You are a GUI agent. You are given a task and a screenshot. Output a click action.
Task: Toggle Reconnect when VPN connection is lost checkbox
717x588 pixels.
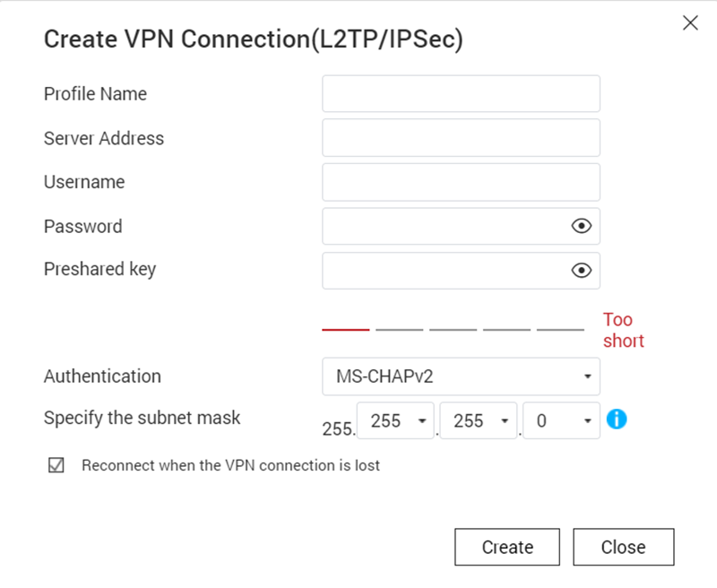pos(56,465)
